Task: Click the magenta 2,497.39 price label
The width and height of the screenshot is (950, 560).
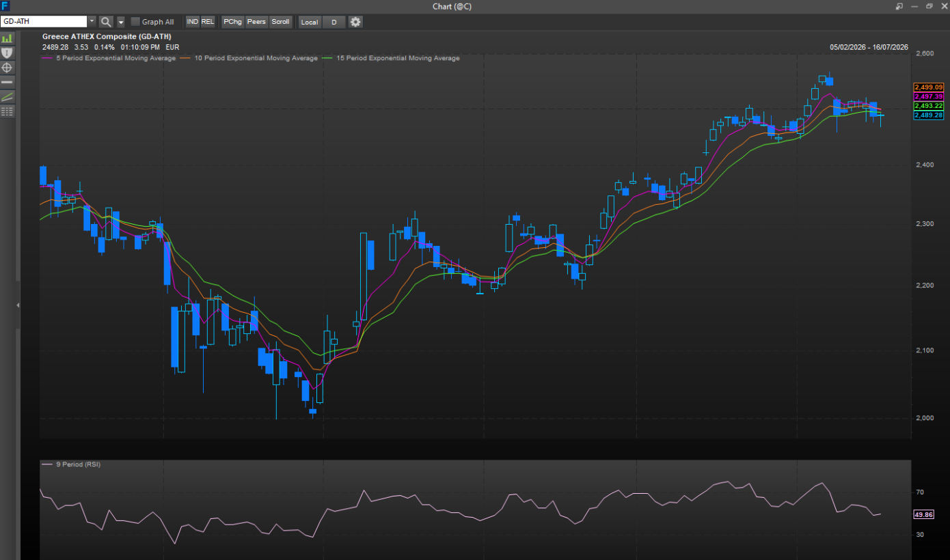Action: tap(928, 97)
